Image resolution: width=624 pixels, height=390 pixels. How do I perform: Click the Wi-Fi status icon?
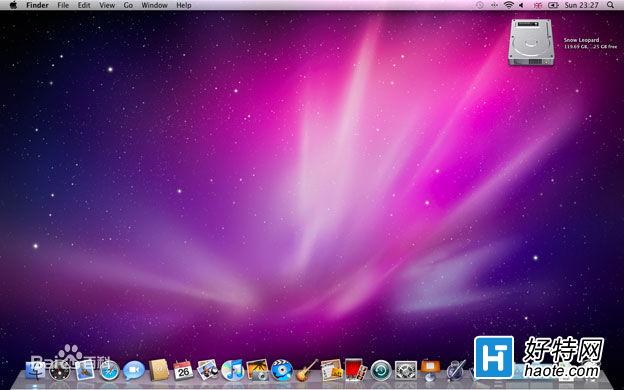pyautogui.click(x=508, y=5)
